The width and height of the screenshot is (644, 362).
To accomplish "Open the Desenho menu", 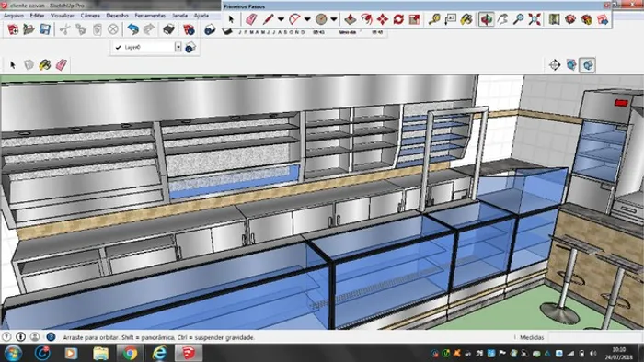I will click(x=118, y=16).
